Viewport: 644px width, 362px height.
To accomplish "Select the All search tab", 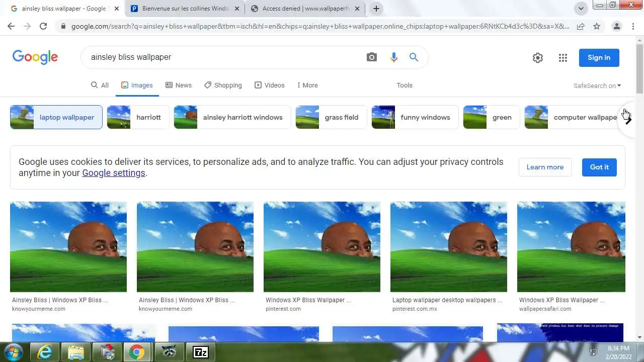I will 100,85.
